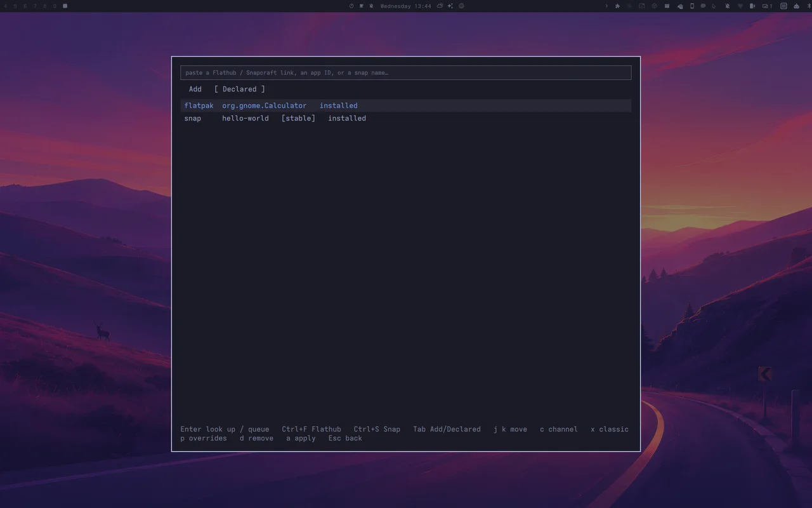Click the clock icon left of the coffee cup
The height and width of the screenshot is (508, 812).
351,6
